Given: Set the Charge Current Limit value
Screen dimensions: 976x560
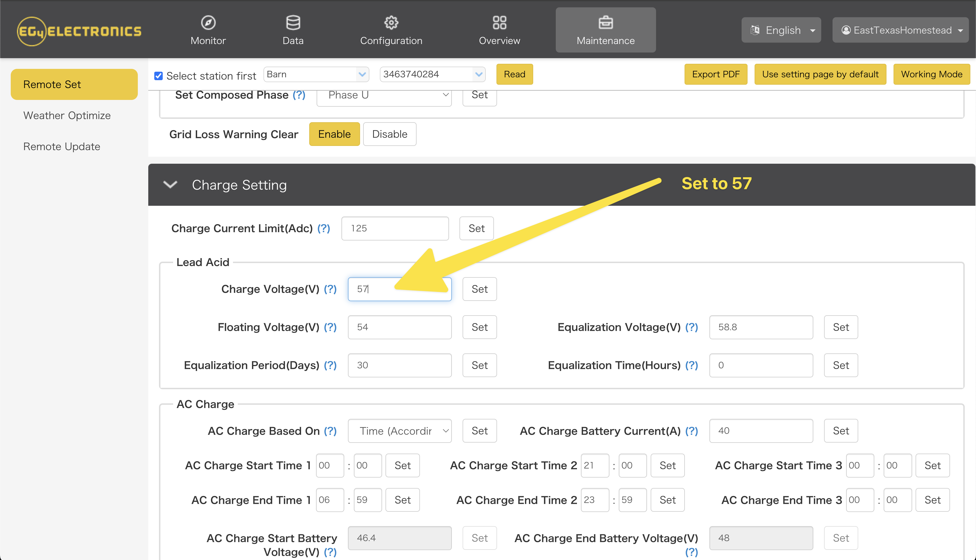Looking at the screenshot, I should pos(476,228).
